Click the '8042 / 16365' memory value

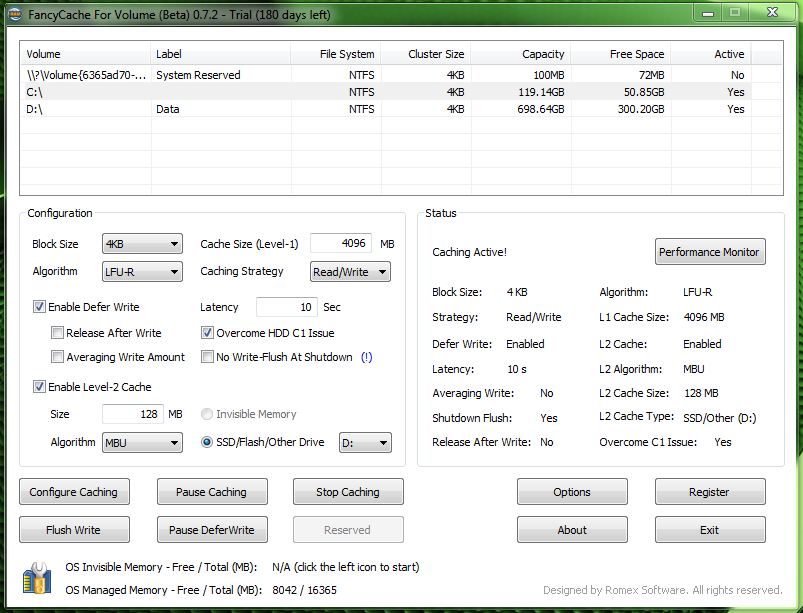click(x=304, y=590)
